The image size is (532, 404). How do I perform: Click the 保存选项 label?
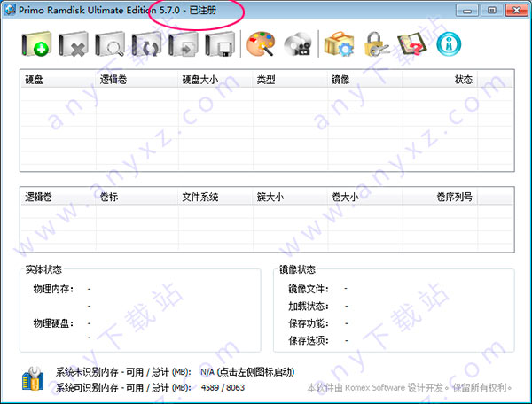coord(309,340)
